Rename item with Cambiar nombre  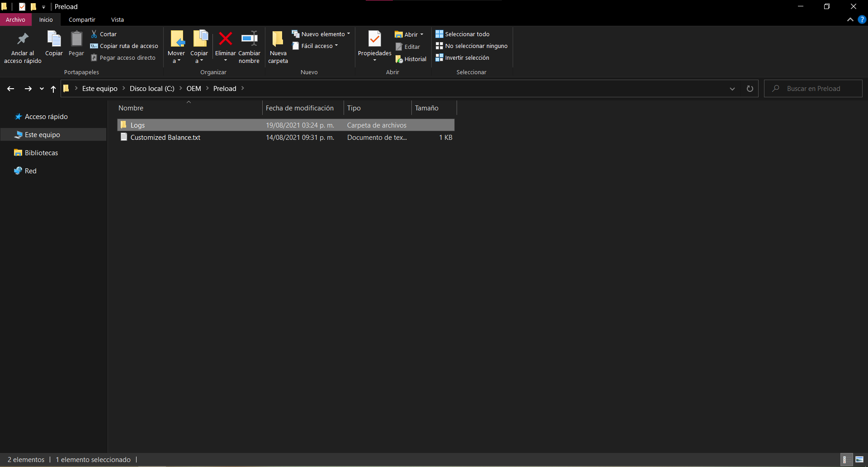coord(249,48)
